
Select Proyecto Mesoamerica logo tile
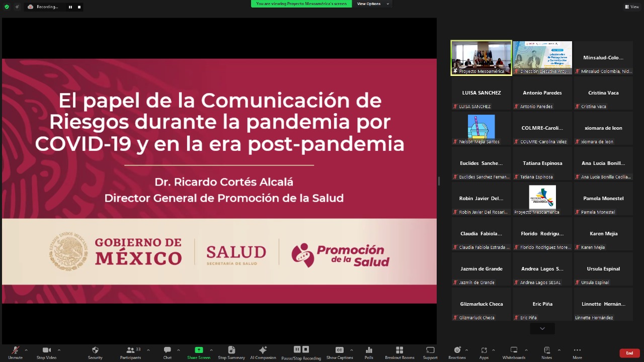pos(542,199)
